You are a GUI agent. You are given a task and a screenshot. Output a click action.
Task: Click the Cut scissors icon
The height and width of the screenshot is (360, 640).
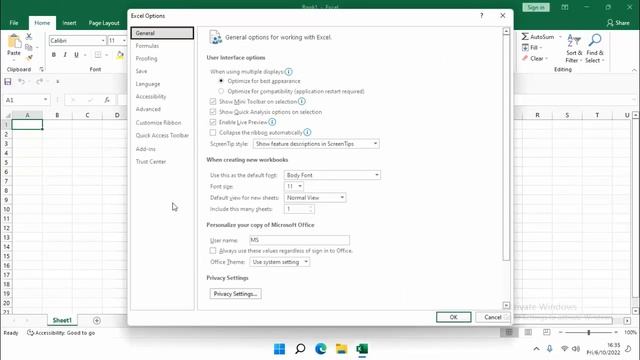[x=29, y=36]
